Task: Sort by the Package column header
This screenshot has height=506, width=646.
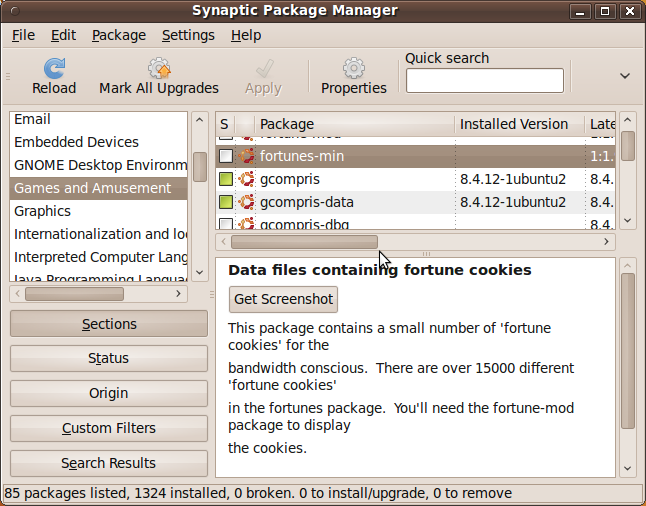Action: (355, 124)
